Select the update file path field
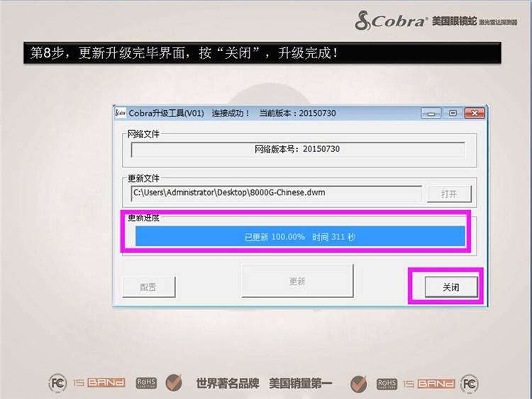Image resolution: width=532 pixels, height=399 pixels. (276, 193)
